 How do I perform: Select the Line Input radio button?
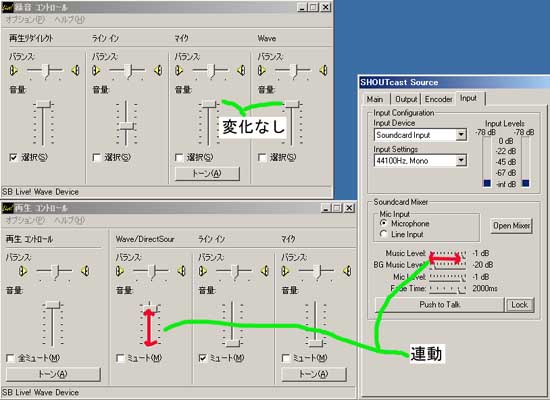point(384,234)
